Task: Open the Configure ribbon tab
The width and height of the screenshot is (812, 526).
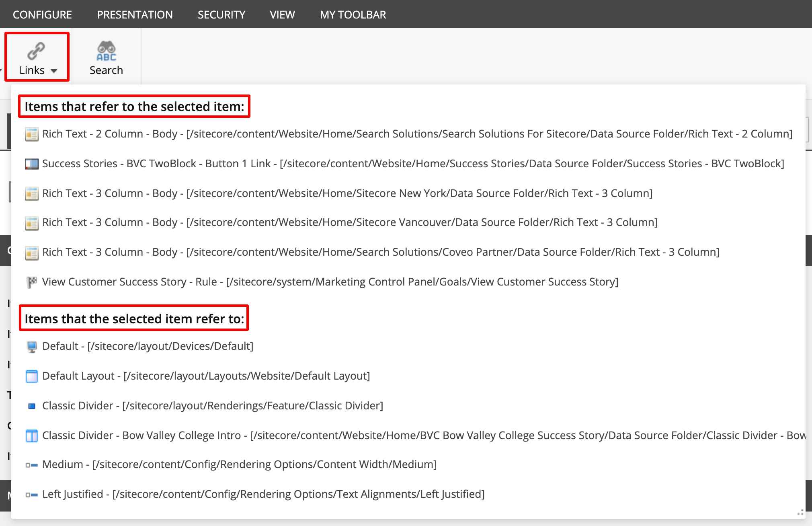Action: coord(42,15)
